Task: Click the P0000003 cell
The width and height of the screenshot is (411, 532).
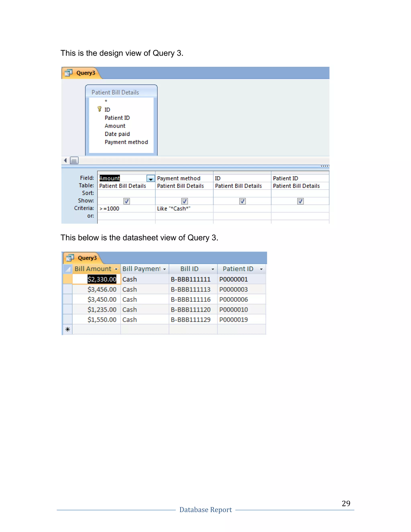Action: click(x=242, y=289)
